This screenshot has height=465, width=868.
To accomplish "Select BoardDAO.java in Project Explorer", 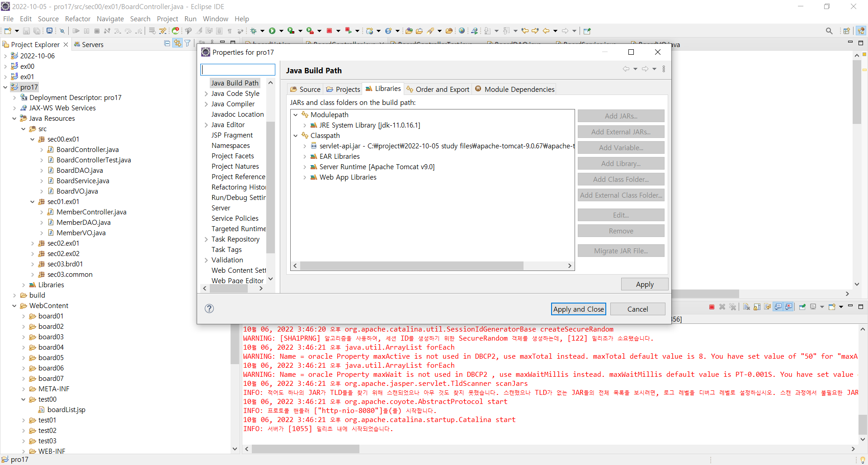I will [80, 171].
